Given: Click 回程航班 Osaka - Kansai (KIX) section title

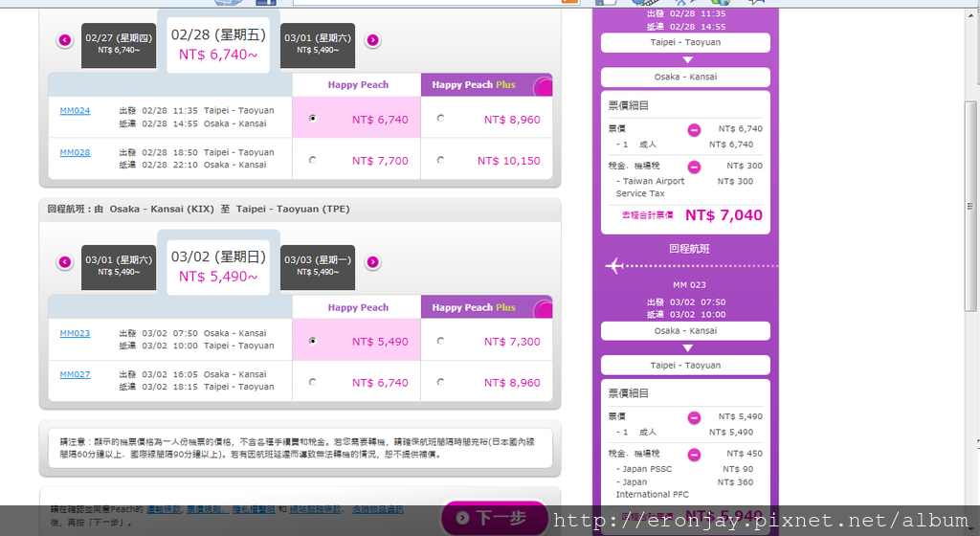Looking at the screenshot, I should [198, 210].
